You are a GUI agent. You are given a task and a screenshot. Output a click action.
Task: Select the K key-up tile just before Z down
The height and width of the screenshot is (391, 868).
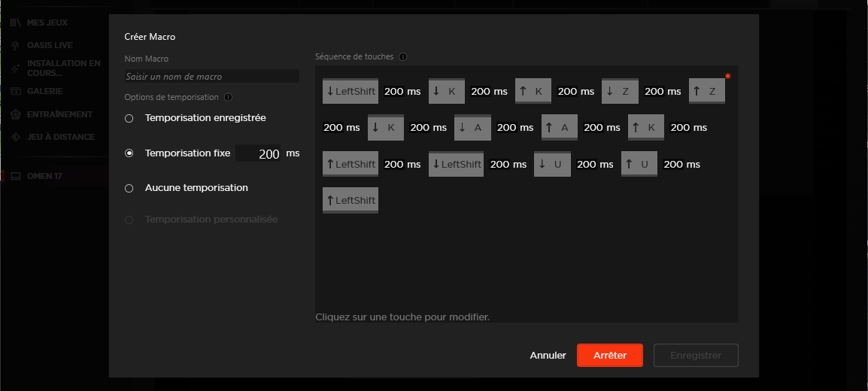tap(533, 91)
